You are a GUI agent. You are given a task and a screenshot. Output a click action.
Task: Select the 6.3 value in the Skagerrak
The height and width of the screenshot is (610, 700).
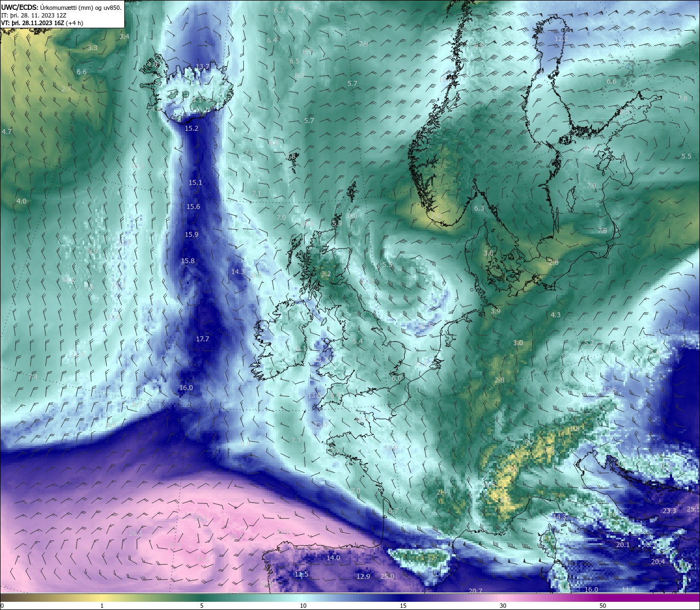(x=479, y=208)
